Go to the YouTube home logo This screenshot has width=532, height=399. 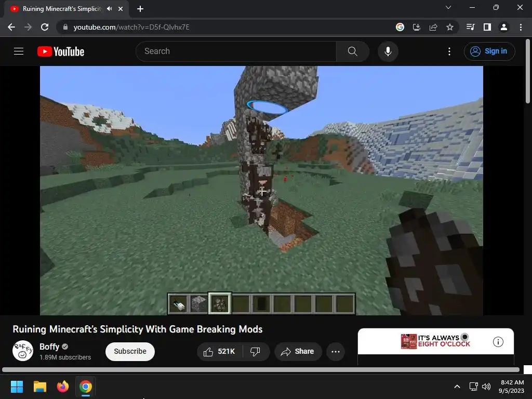click(61, 51)
